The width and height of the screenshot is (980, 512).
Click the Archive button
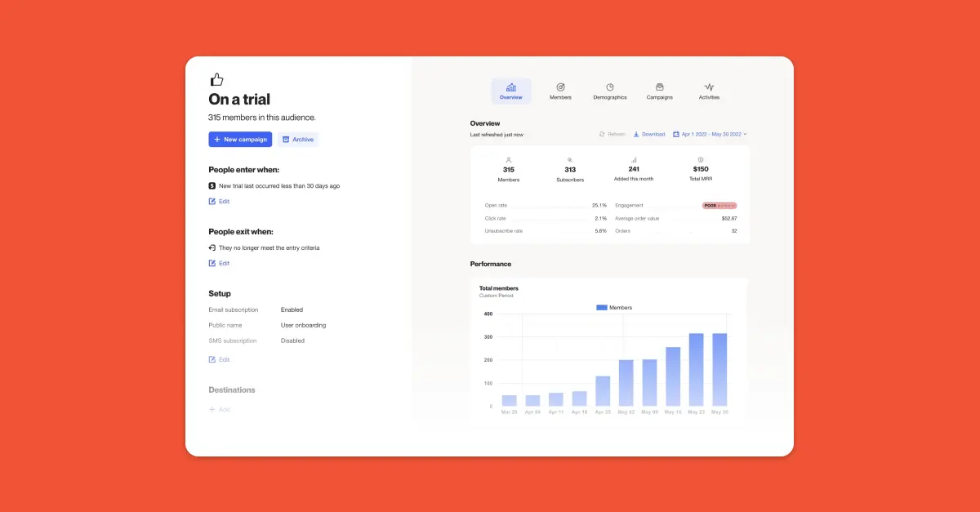tap(297, 139)
